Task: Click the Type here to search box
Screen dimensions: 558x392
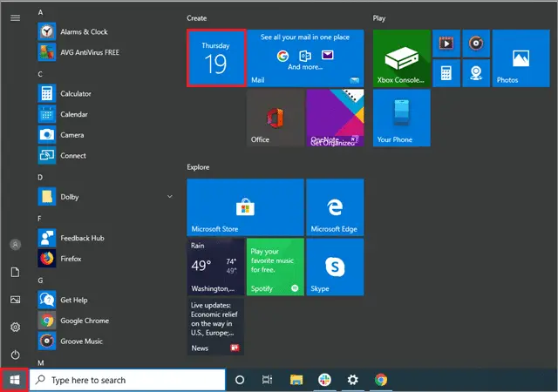Action: (127, 380)
